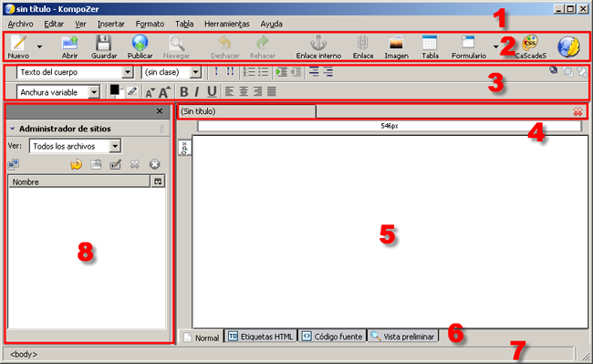The width and height of the screenshot is (593, 364).
Task: Click the Formulario toolbar icon
Action: [468, 43]
